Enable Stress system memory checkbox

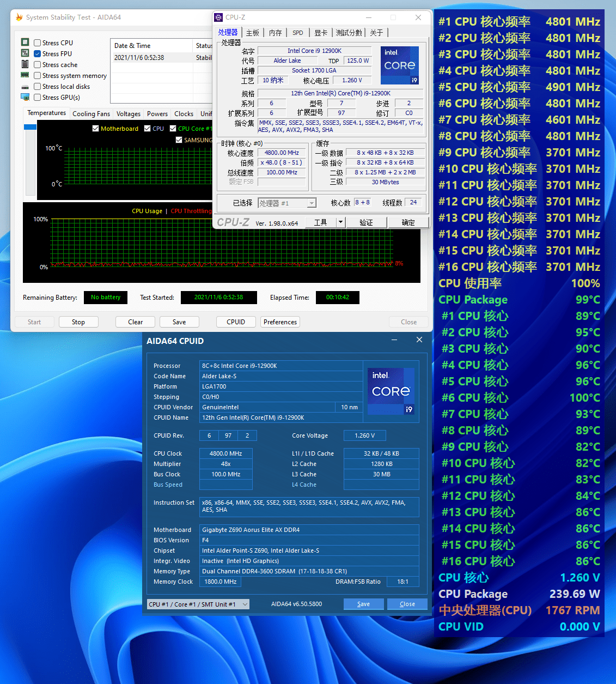click(38, 76)
